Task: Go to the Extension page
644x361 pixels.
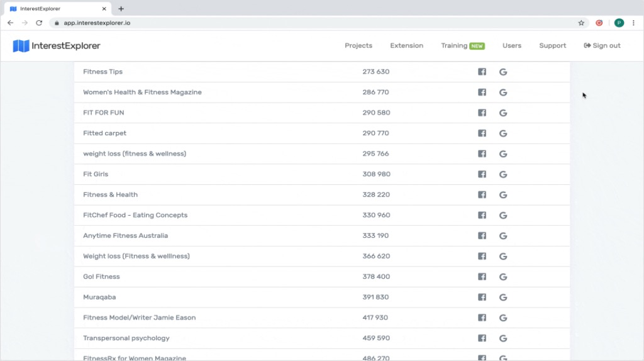Action: tap(407, 45)
